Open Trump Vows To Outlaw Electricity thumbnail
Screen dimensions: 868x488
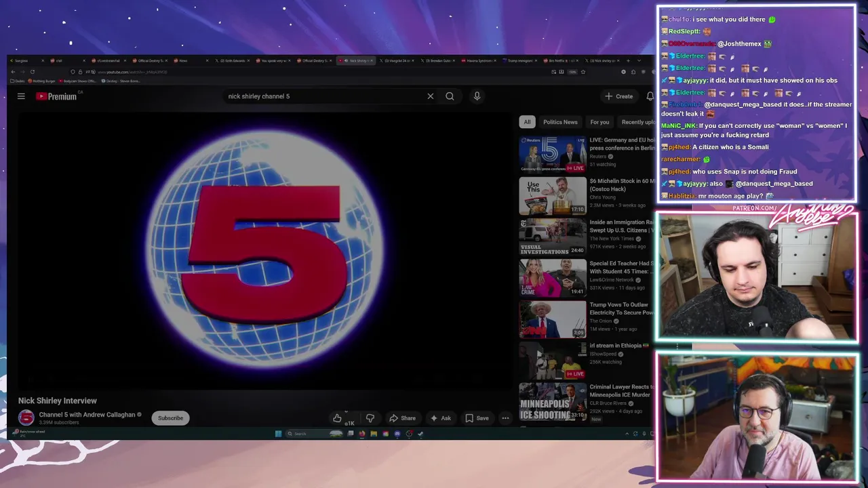pos(553,319)
